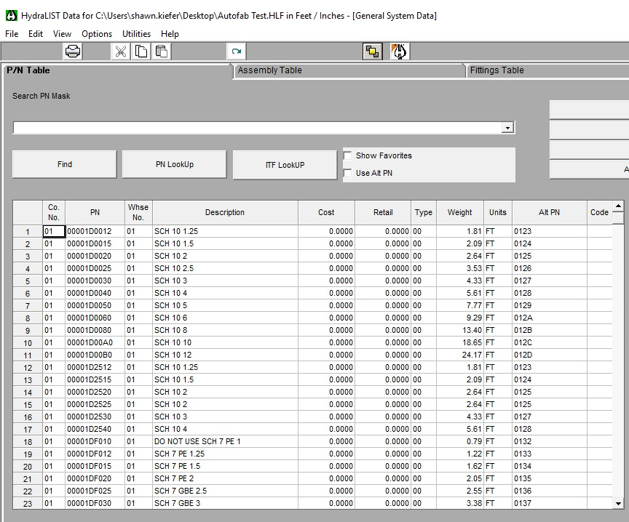The width and height of the screenshot is (629, 522).
Task: Click the PN LookUp button
Action: coord(174,164)
